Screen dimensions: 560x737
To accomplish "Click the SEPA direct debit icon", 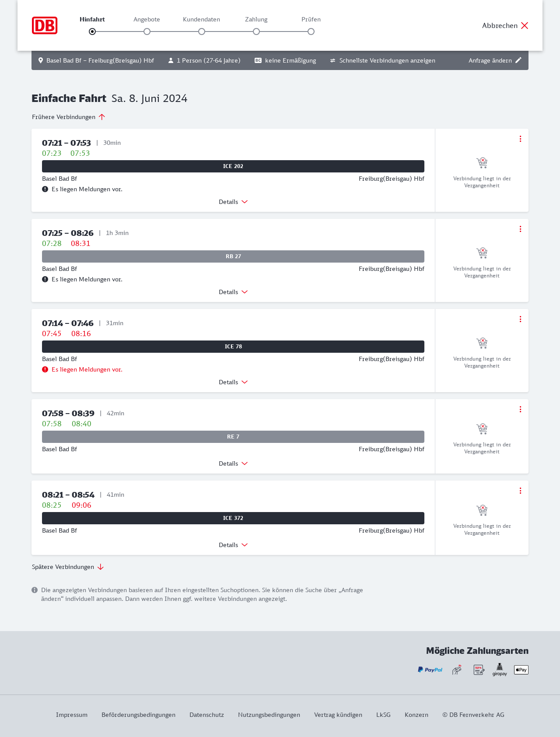I will (479, 670).
